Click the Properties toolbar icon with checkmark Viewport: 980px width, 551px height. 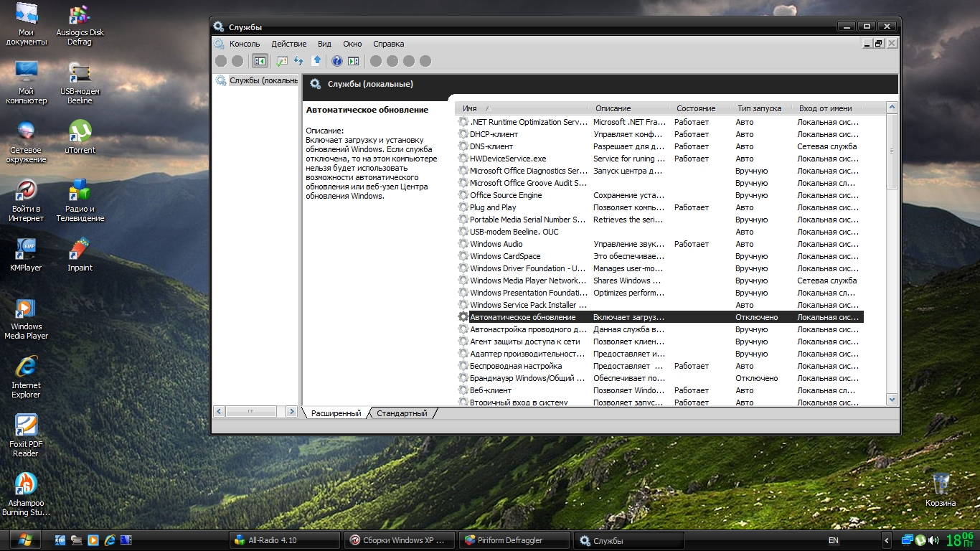[x=282, y=61]
